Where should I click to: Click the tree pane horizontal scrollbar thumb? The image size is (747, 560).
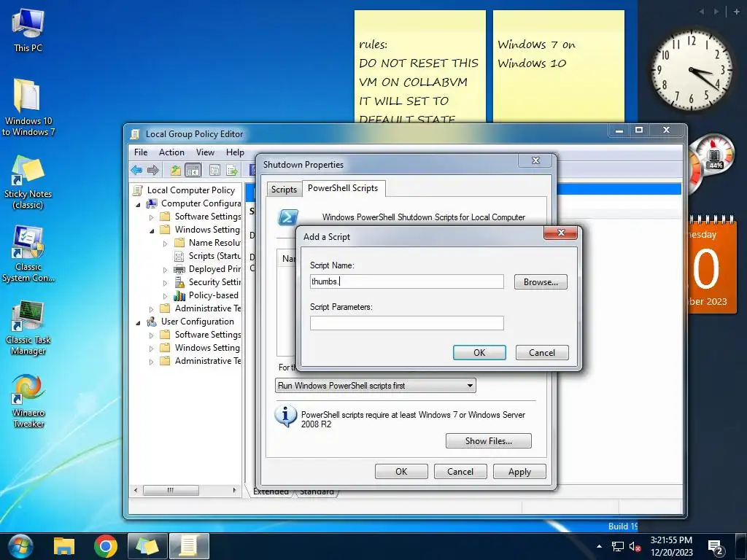click(x=171, y=490)
